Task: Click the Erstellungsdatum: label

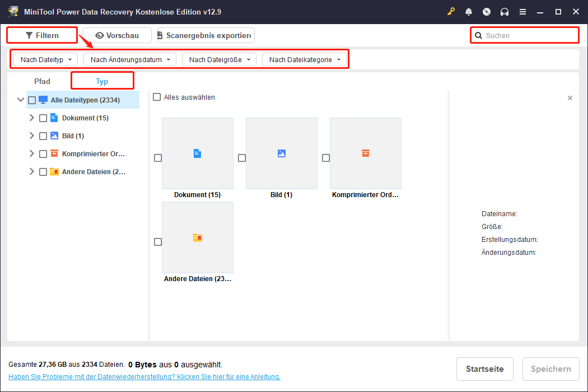Action: pos(510,239)
